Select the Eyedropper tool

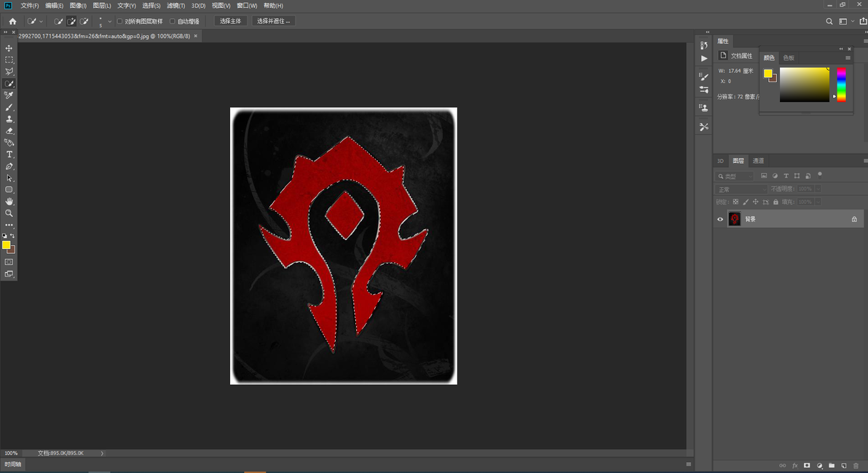(x=9, y=95)
